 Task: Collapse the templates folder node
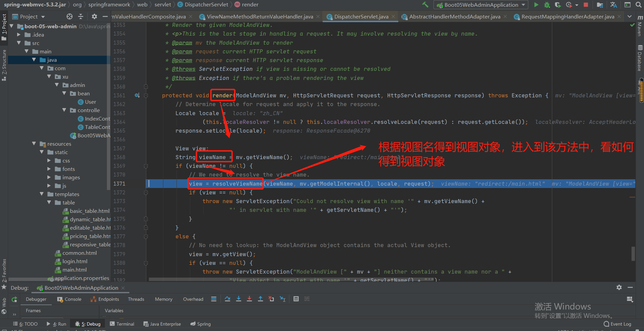pos(42,194)
